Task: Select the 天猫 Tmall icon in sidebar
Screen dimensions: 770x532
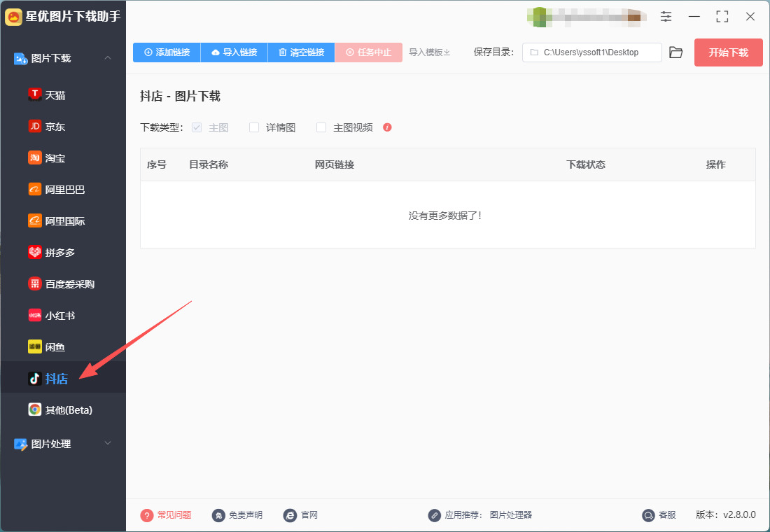Action: click(x=34, y=94)
